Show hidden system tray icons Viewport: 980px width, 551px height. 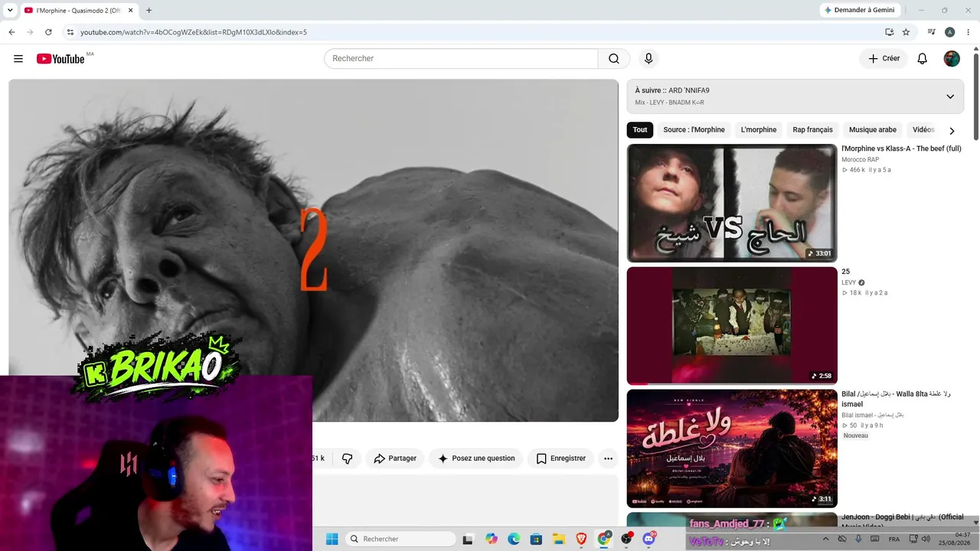click(x=825, y=540)
